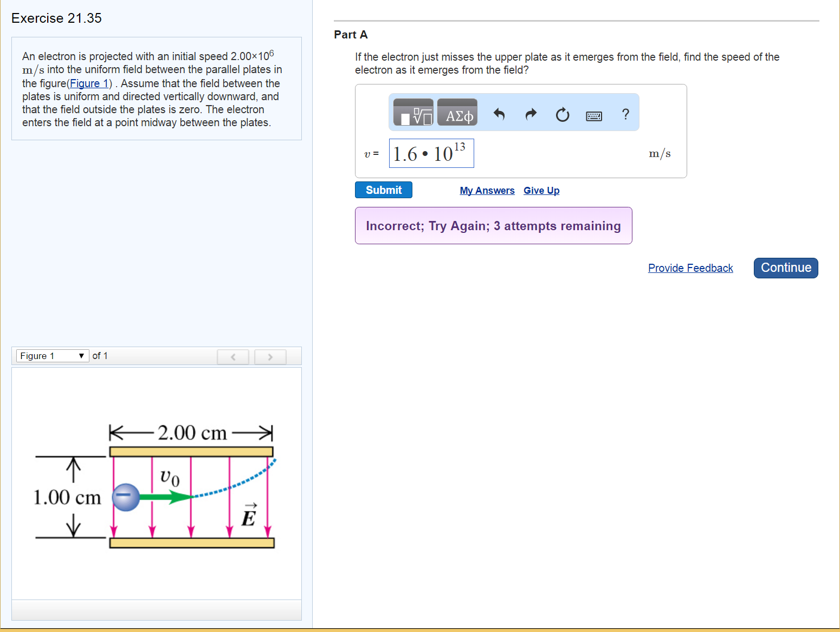Click the horizontal scrollbar at the bottom
The image size is (840, 632).
tap(420, 629)
